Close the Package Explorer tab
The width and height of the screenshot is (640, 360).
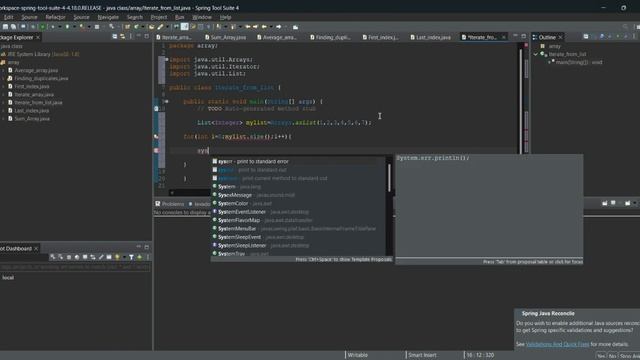tap(38, 37)
